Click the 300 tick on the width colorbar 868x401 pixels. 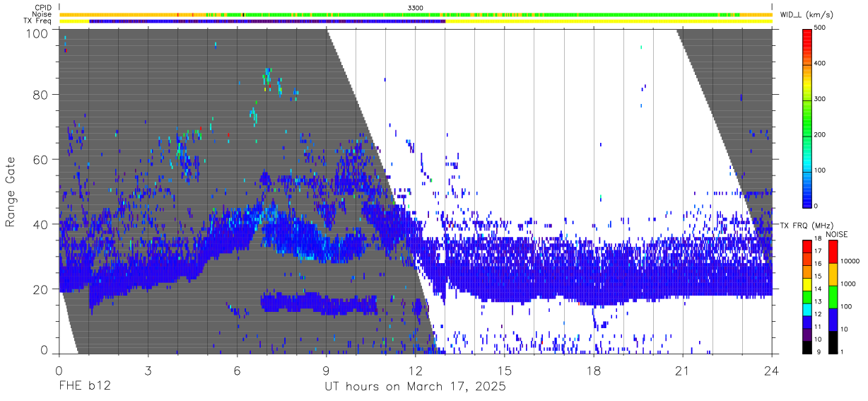click(x=819, y=99)
